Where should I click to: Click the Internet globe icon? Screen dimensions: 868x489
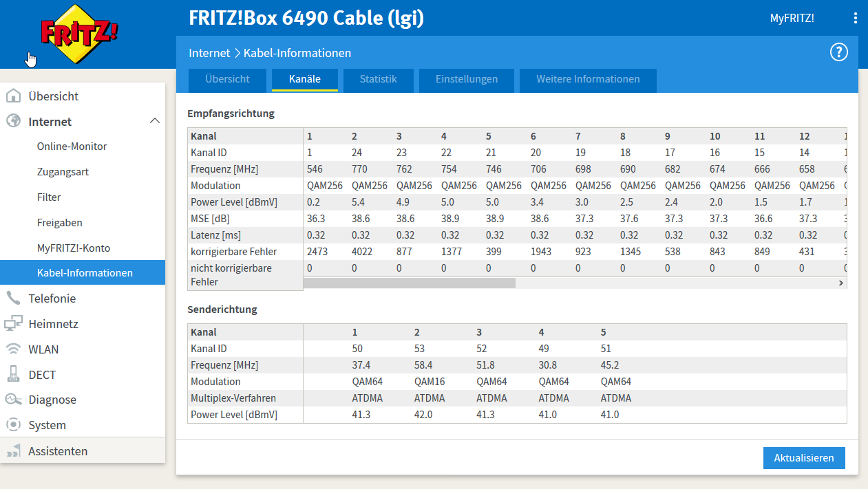tap(13, 121)
